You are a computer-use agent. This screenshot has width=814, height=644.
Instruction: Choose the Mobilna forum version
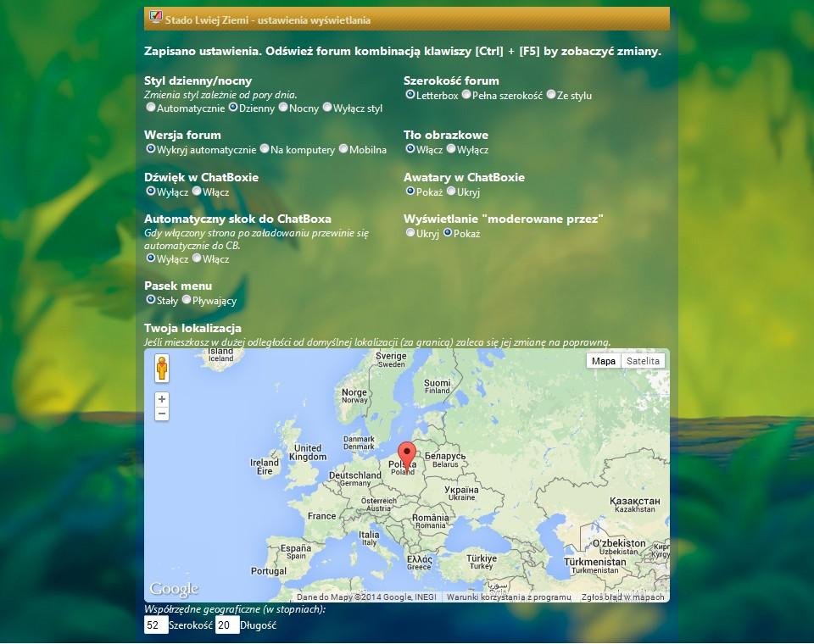342,148
